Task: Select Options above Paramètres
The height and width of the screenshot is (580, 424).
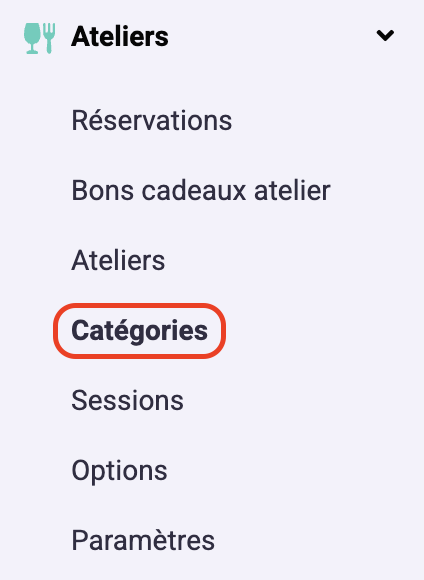Action: click(119, 471)
